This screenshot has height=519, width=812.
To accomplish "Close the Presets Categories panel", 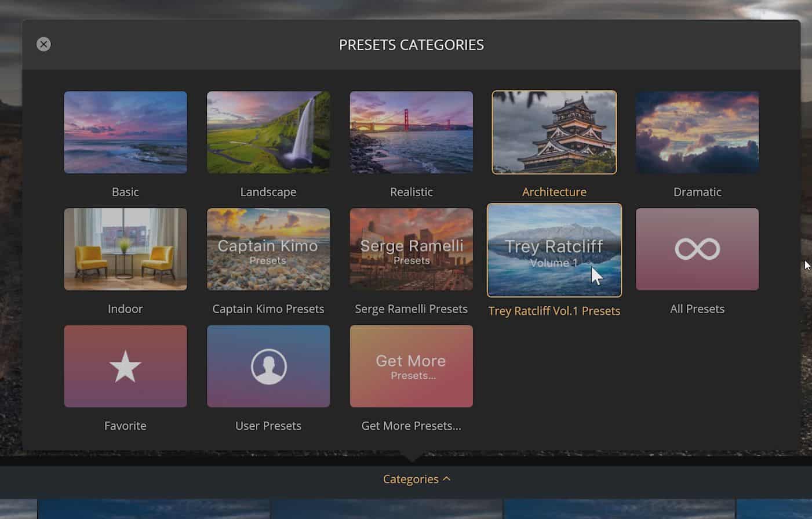I will [43, 45].
